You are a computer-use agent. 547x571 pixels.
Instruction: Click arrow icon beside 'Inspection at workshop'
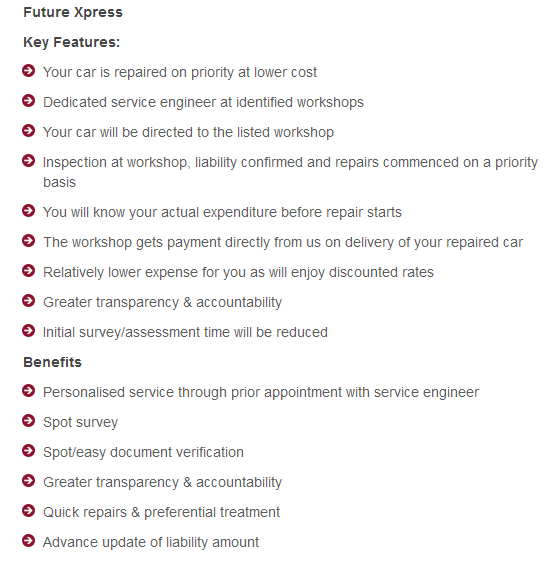(28, 161)
